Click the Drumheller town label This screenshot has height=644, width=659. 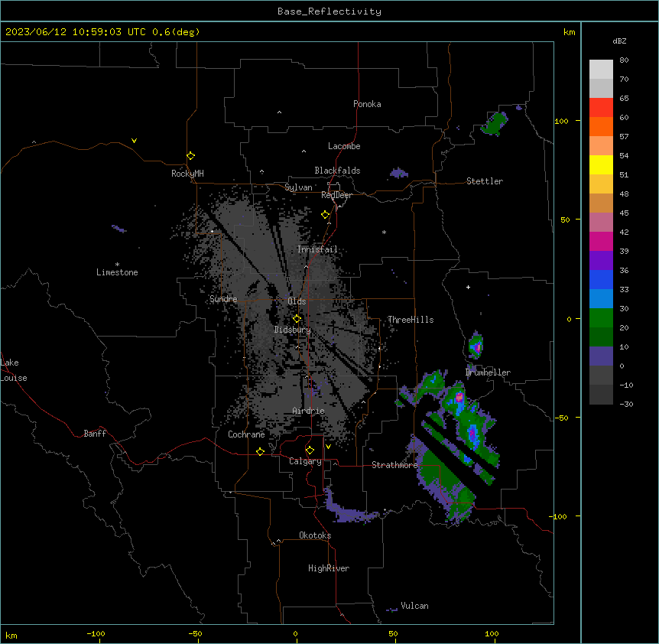[x=488, y=372]
